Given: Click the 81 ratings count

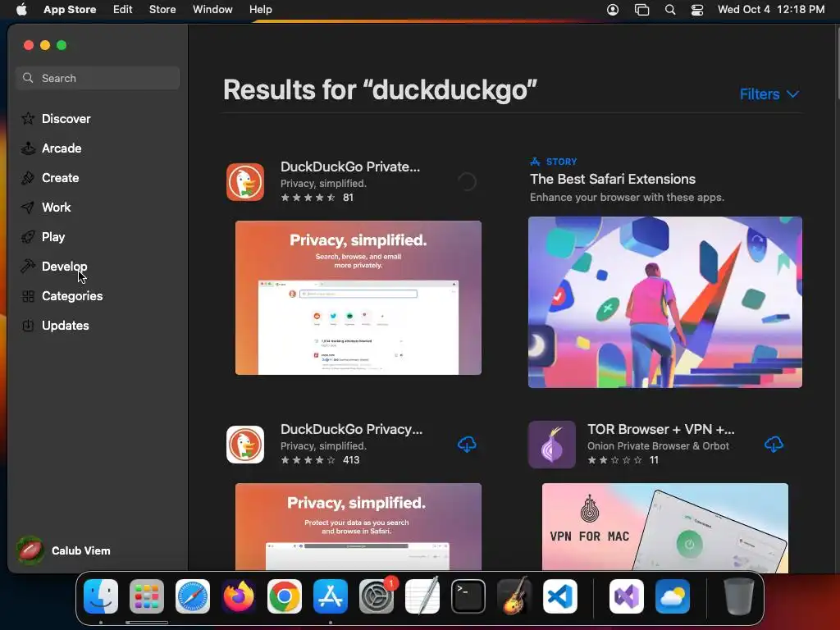Looking at the screenshot, I should [x=348, y=197].
